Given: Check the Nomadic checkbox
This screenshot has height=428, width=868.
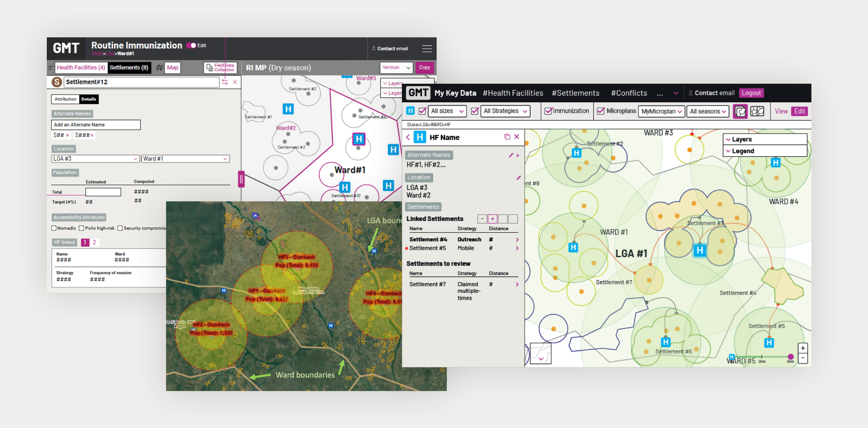Looking at the screenshot, I should pyautogui.click(x=54, y=228).
